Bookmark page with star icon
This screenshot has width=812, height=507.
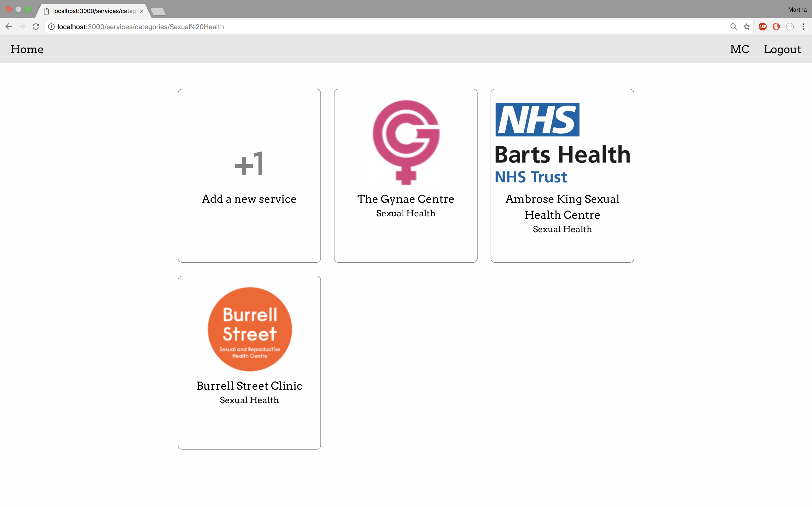(747, 27)
